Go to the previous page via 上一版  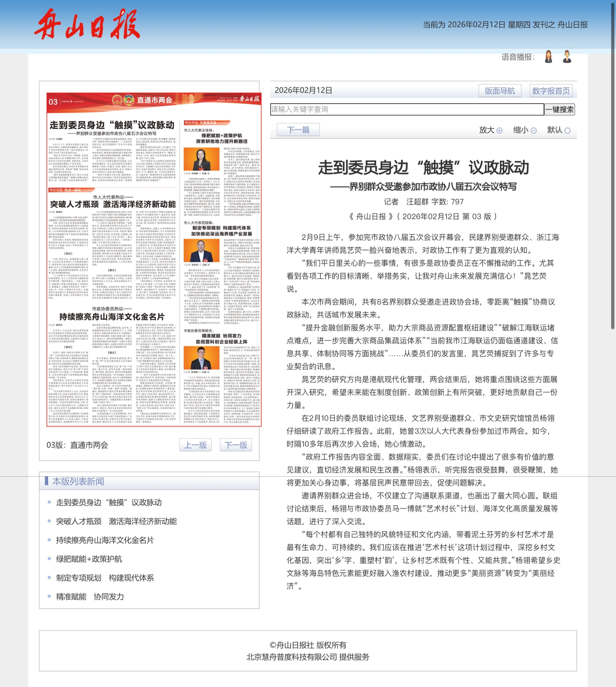195,445
